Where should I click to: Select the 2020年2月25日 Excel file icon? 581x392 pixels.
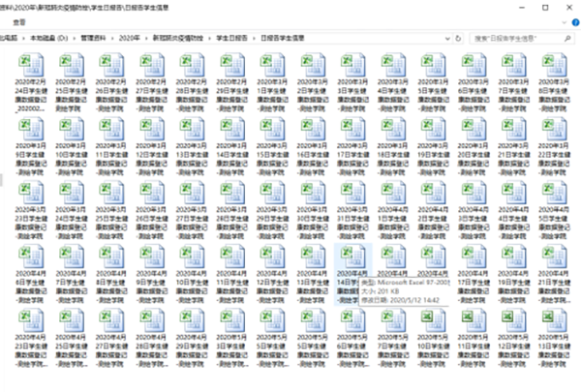[x=71, y=65]
